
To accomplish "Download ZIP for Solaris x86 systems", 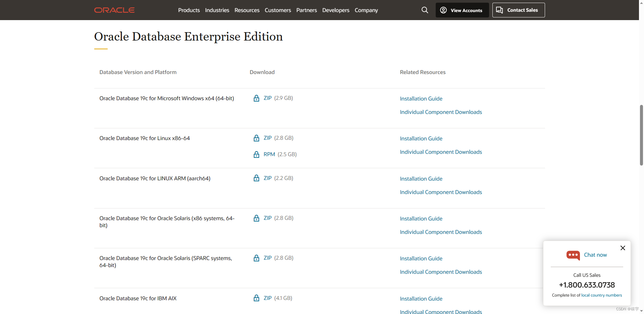I will [x=268, y=218].
